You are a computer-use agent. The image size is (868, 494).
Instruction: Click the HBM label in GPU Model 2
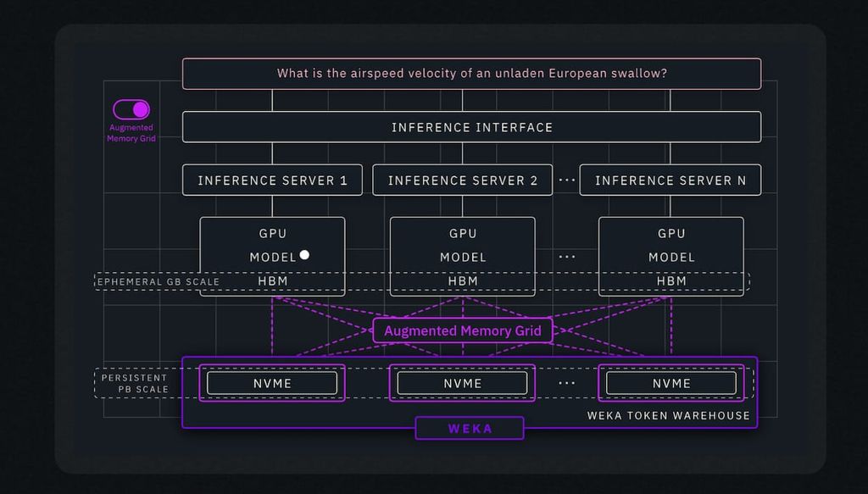pyautogui.click(x=462, y=280)
